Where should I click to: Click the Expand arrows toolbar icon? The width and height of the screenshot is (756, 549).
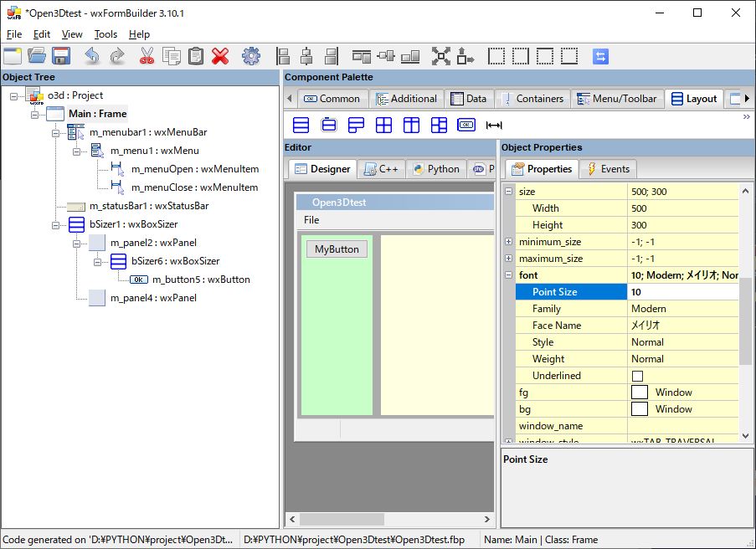pyautogui.click(x=440, y=56)
